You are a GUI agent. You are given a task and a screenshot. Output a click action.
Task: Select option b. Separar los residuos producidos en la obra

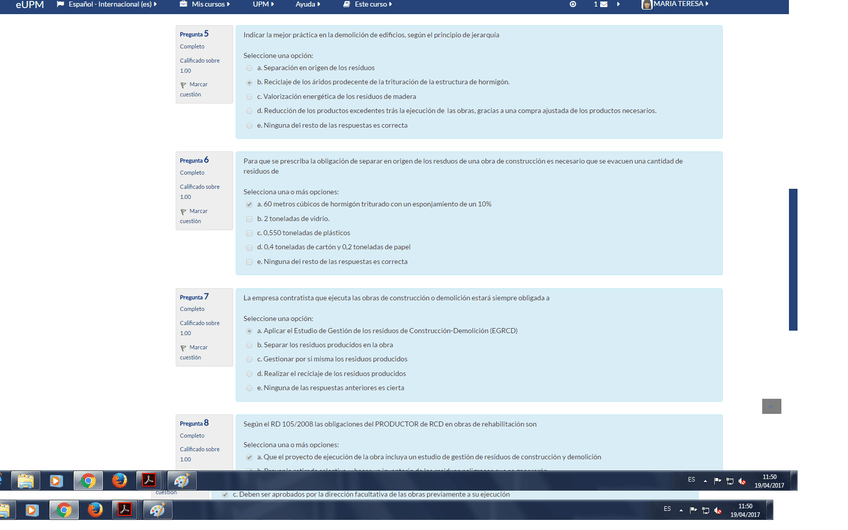click(249, 345)
